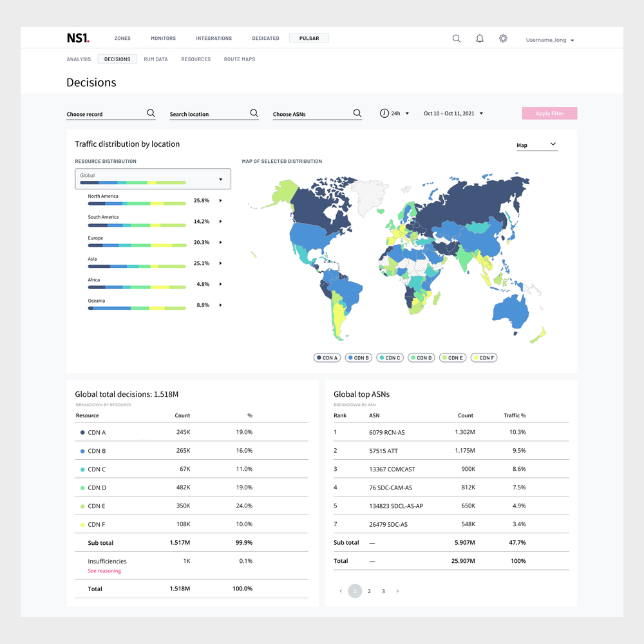Click the CDN D count 482K

pyautogui.click(x=183, y=488)
